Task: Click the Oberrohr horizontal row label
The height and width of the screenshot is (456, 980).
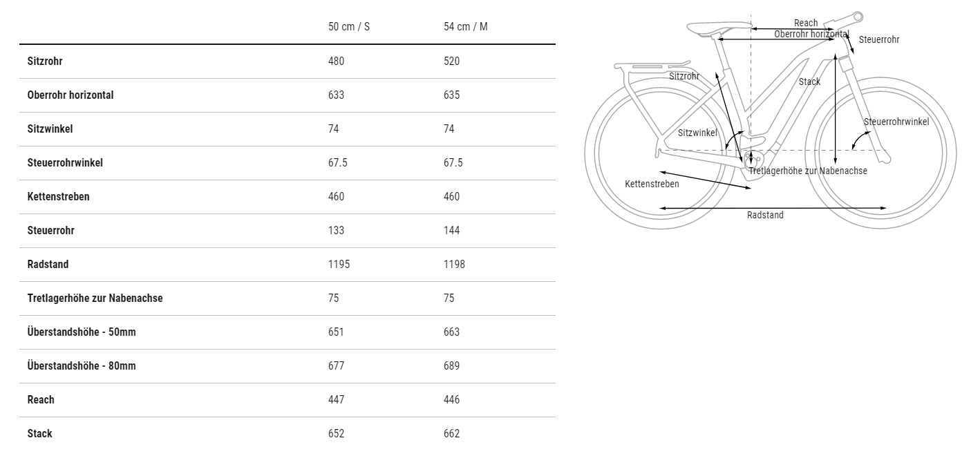Action: click(70, 95)
